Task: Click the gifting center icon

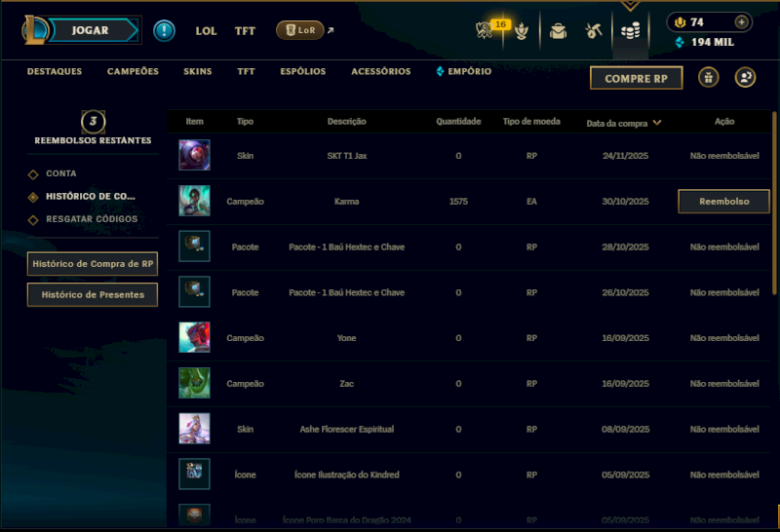Action: (x=709, y=78)
